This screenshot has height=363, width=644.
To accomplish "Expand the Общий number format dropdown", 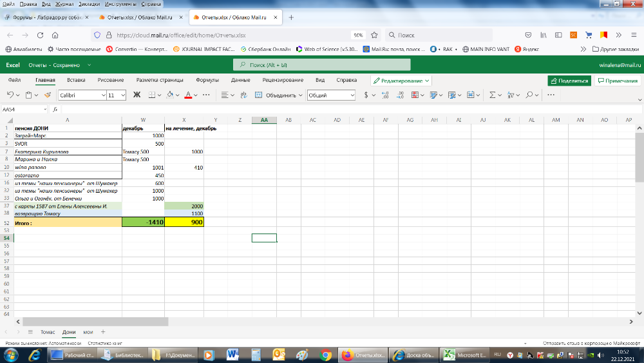I will (331, 95).
